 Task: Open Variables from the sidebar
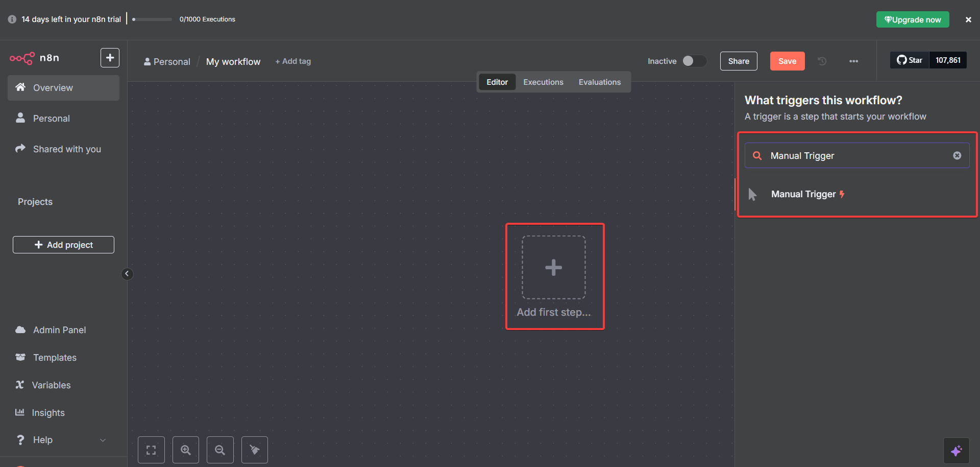[51, 385]
